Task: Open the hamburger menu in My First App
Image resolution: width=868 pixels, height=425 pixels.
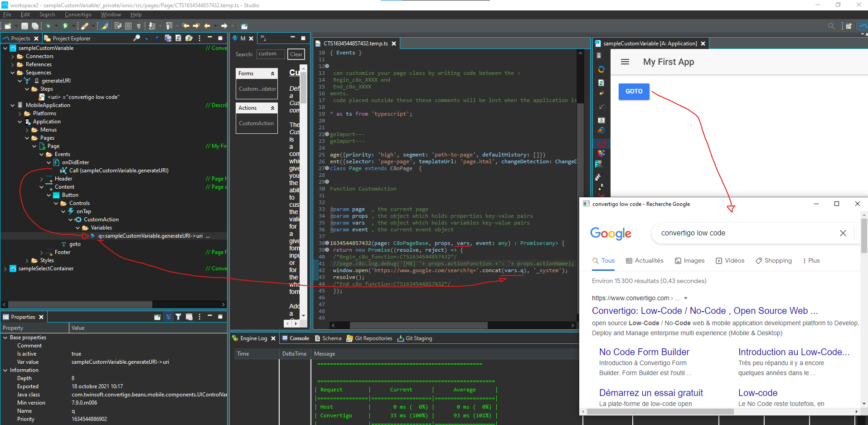Action: pos(625,62)
